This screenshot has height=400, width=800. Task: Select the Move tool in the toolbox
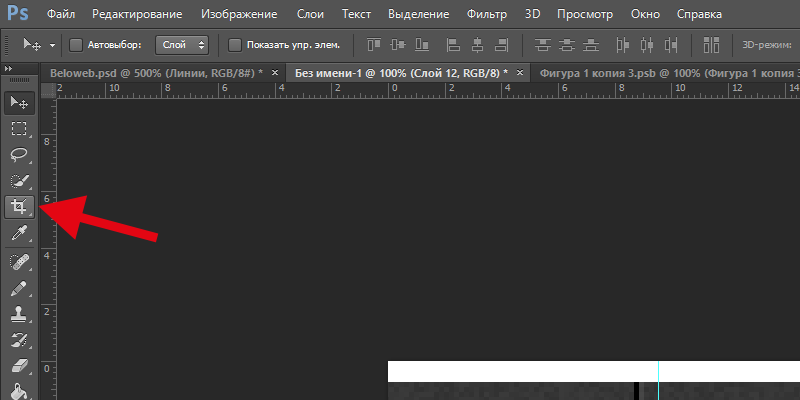18,102
